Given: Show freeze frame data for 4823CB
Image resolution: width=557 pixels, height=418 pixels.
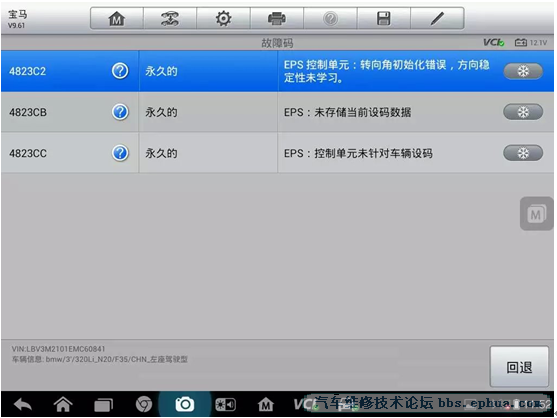Looking at the screenshot, I should (523, 112).
